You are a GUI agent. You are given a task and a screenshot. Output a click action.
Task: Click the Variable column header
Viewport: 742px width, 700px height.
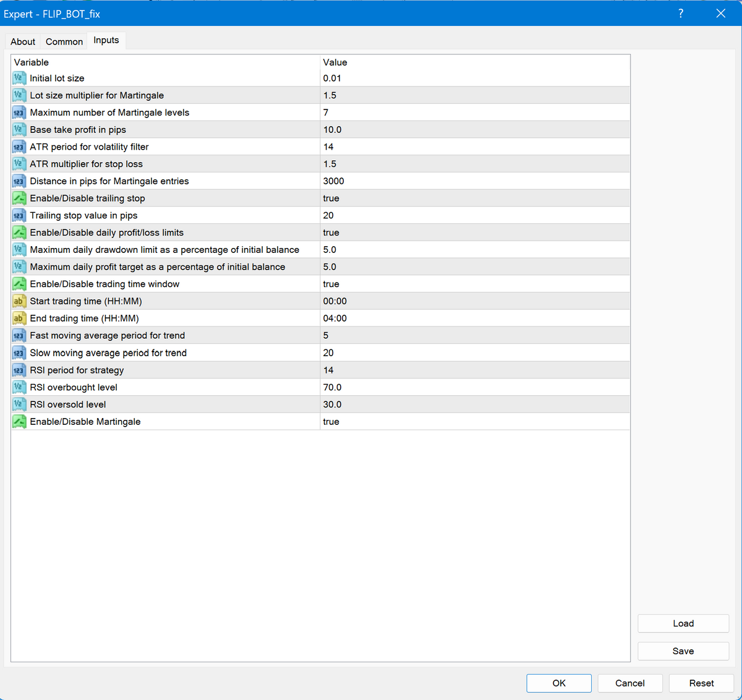32,62
